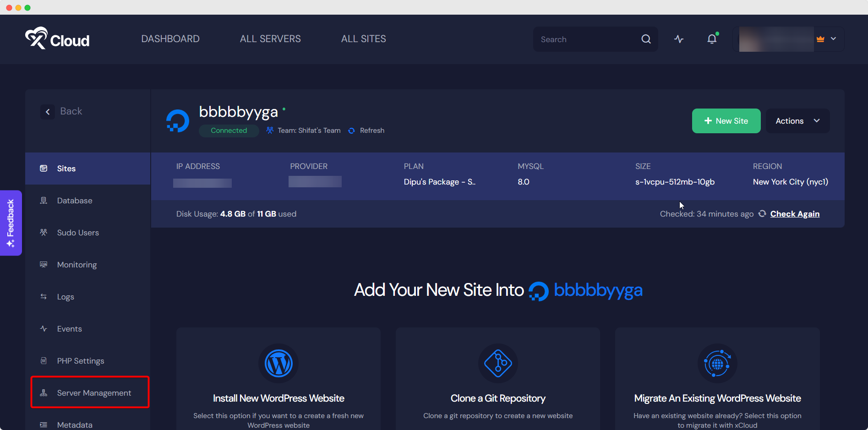Open the Feedback side tab

11,223
